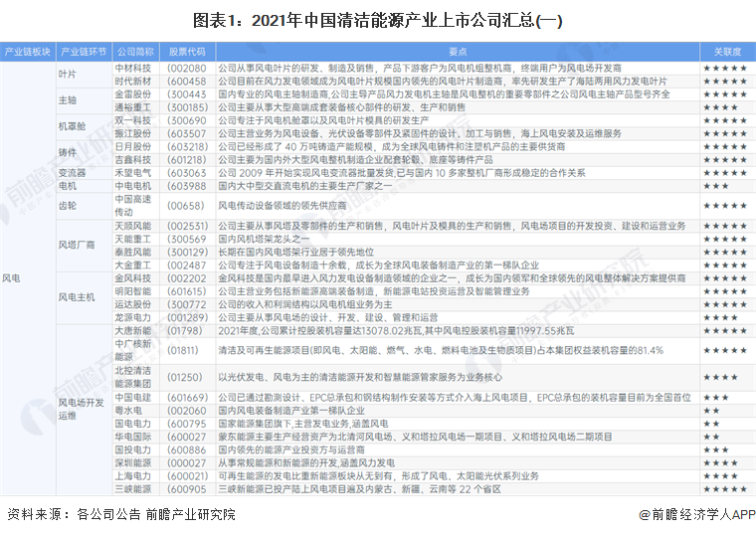Select company name 中材科技

pyautogui.click(x=132, y=68)
